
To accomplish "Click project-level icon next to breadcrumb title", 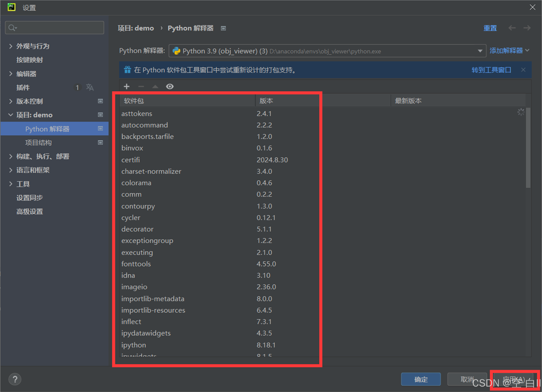I will (x=223, y=28).
